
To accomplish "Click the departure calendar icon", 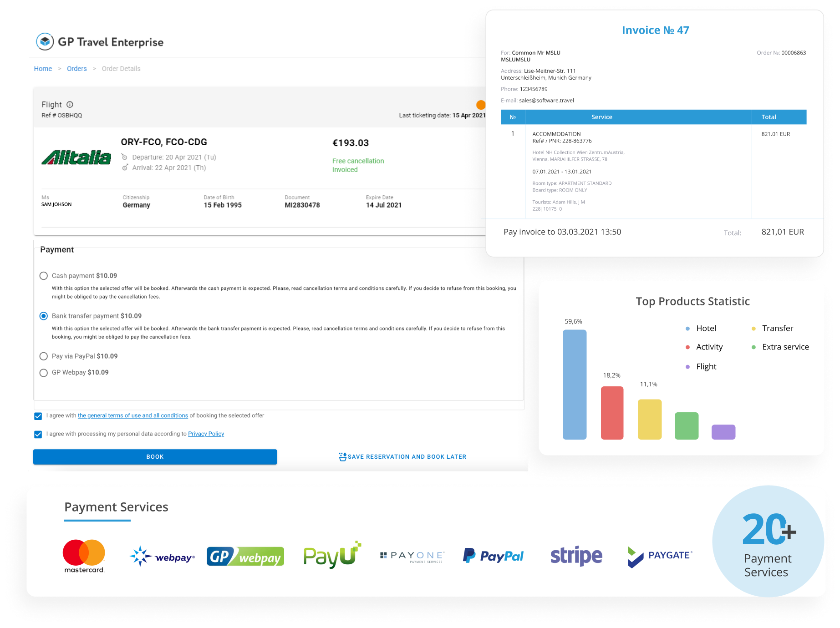I will (x=125, y=157).
